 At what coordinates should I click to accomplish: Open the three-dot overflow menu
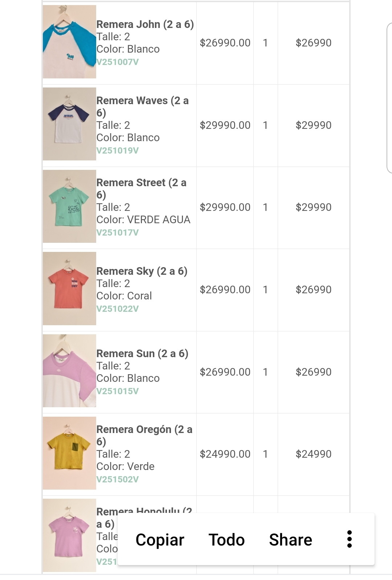tap(349, 539)
